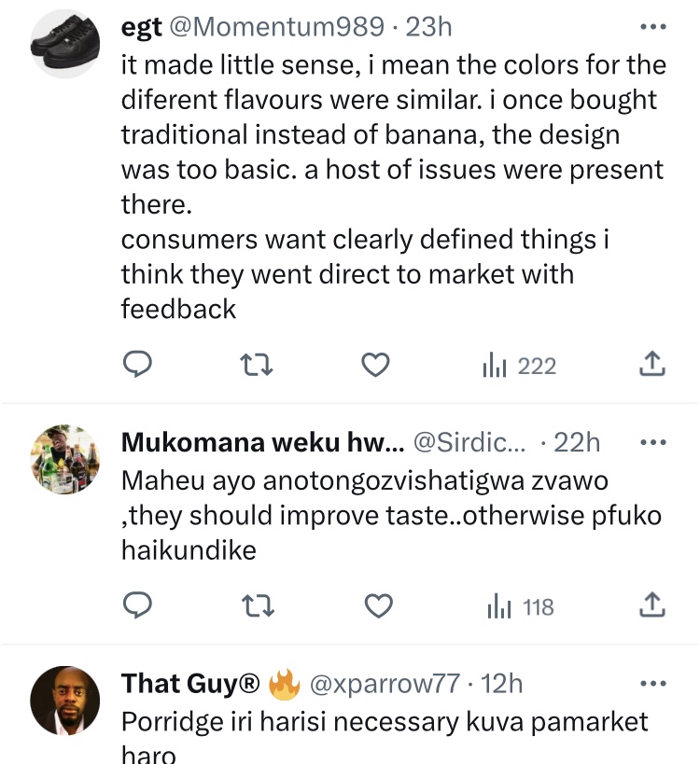700x764 pixels.
Task: Click the retweet icon on Mukomana's tweet
Action: [x=257, y=605]
